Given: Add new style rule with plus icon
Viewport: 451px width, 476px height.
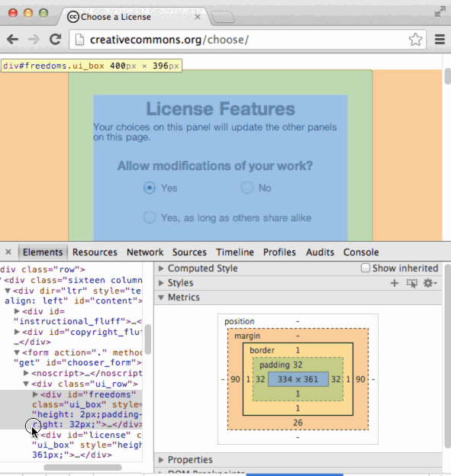Looking at the screenshot, I should click(x=395, y=283).
